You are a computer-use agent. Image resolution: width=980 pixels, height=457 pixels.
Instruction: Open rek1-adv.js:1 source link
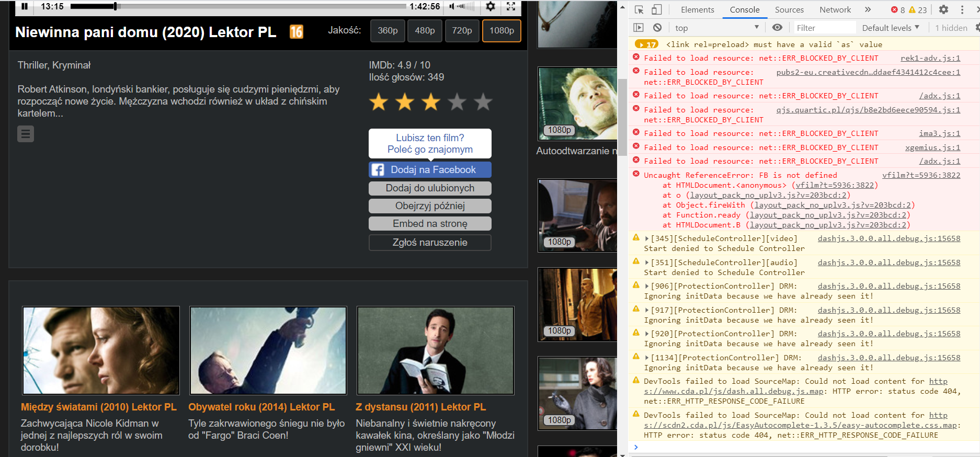[930, 58]
